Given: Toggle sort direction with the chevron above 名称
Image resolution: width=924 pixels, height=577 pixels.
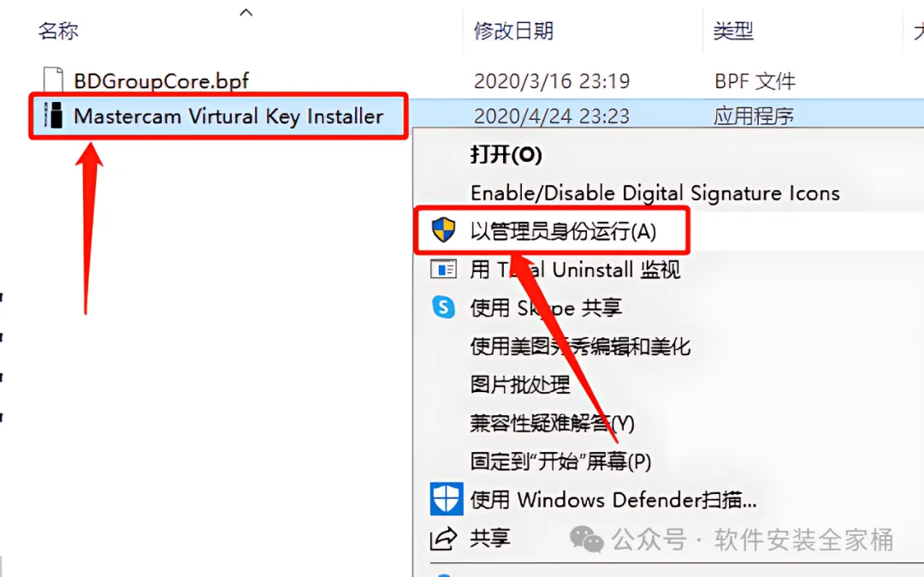Looking at the screenshot, I should point(246,12).
